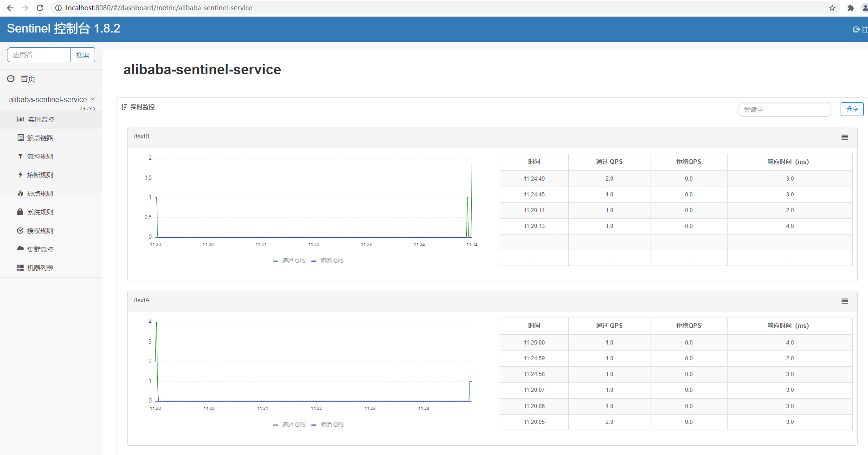Image resolution: width=868 pixels, height=455 pixels.
Task: Click the 通过 QPS header in /textB table
Action: point(609,162)
